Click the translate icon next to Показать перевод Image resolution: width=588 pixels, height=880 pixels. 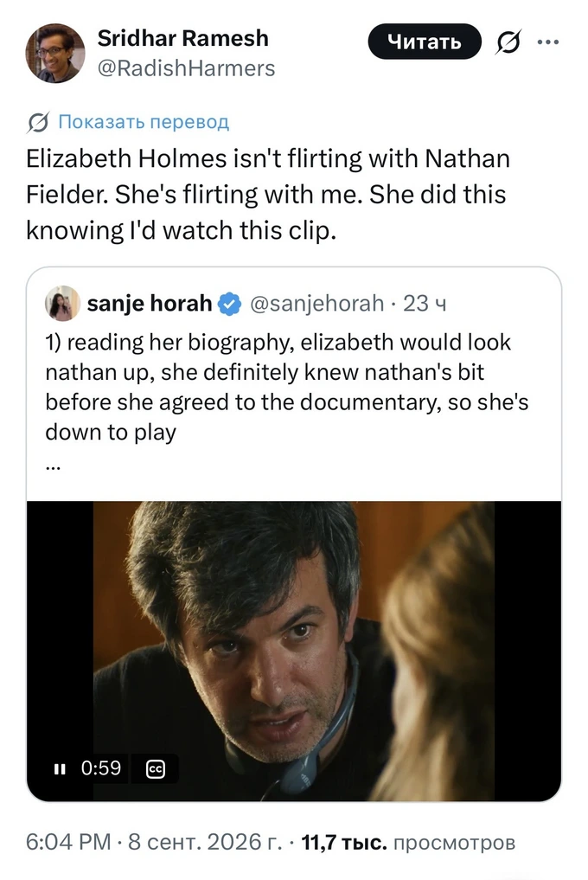click(37, 122)
